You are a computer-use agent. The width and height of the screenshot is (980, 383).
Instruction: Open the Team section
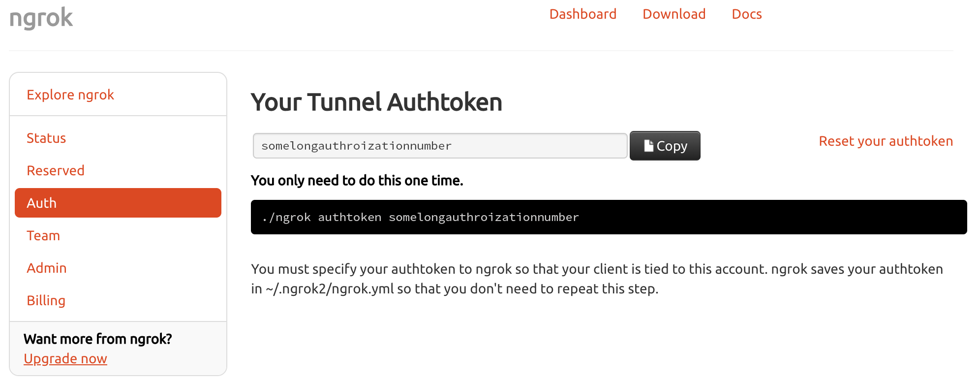pyautogui.click(x=43, y=235)
